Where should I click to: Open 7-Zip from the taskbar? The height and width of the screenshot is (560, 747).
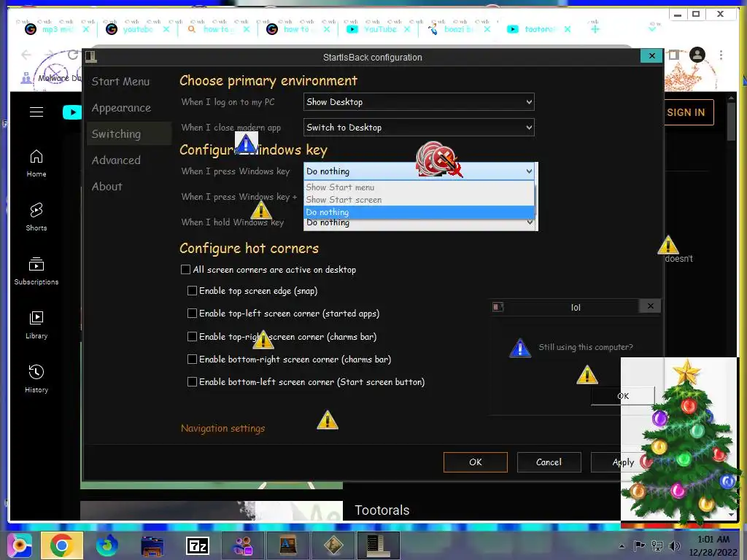point(197,545)
